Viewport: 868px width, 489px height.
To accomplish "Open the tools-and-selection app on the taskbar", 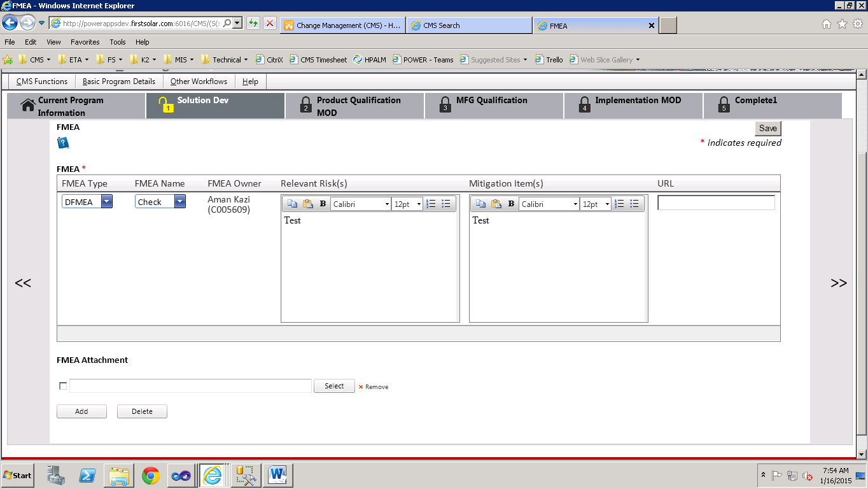I will [x=245, y=476].
